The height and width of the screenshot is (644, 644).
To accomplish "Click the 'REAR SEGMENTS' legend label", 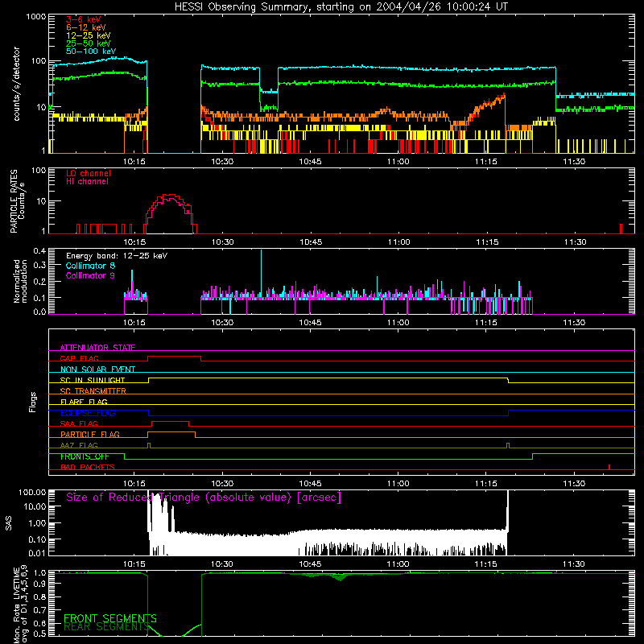I will 106,626.
